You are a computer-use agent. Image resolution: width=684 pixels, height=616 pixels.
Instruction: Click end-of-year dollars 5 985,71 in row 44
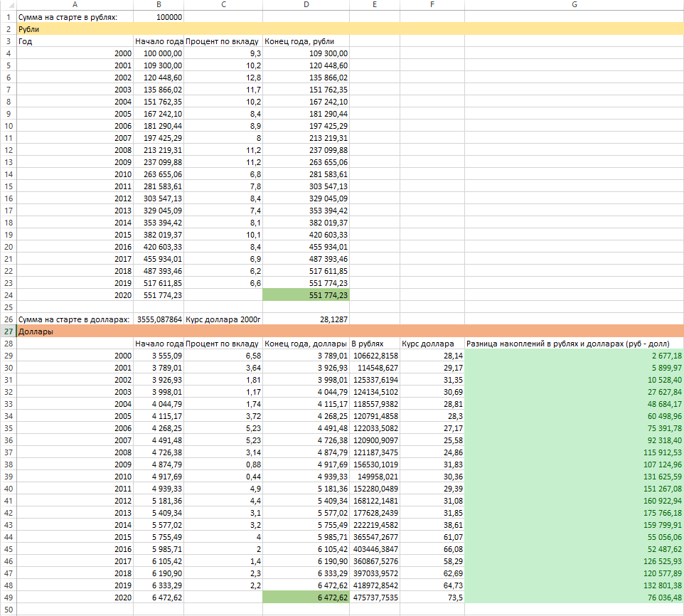[x=306, y=537]
